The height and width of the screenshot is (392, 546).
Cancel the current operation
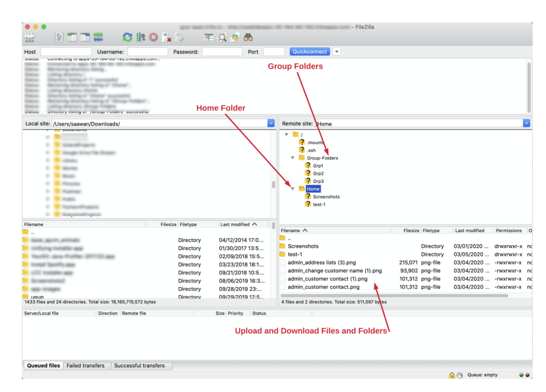point(154,37)
